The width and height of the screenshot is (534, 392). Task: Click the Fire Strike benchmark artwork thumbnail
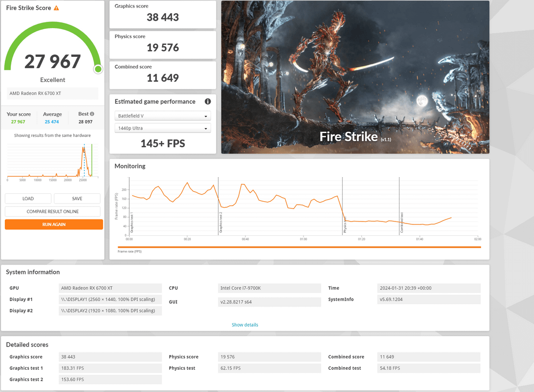point(355,77)
